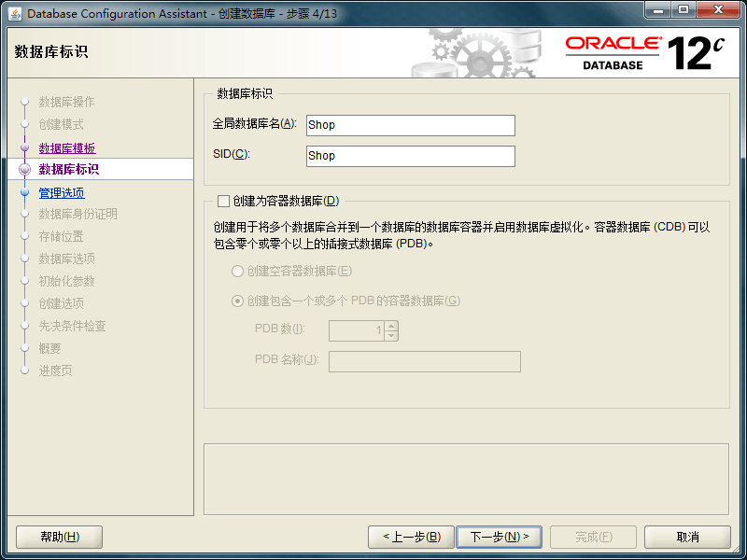
Task: Click the 数据库模板 step bullet icon
Action: 25,147
